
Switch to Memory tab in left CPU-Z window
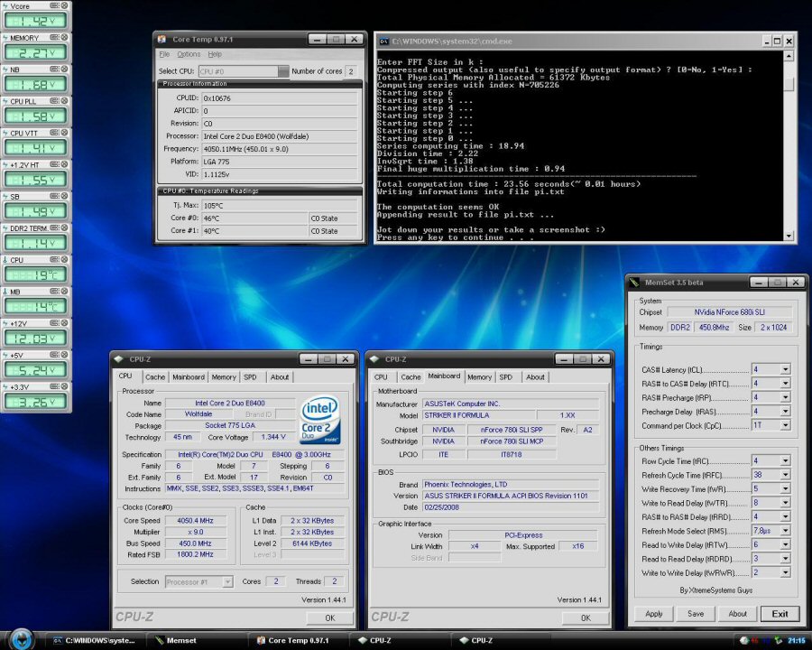224,377
